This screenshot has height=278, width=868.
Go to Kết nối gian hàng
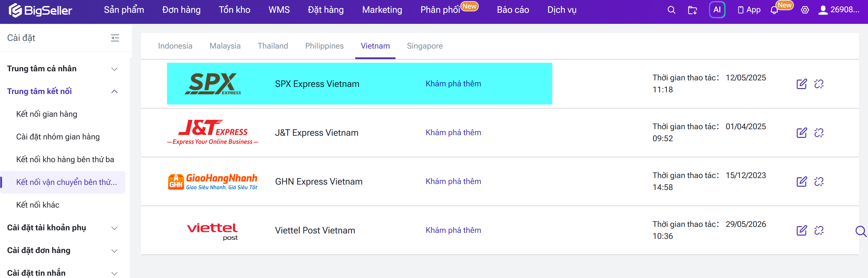point(47,114)
